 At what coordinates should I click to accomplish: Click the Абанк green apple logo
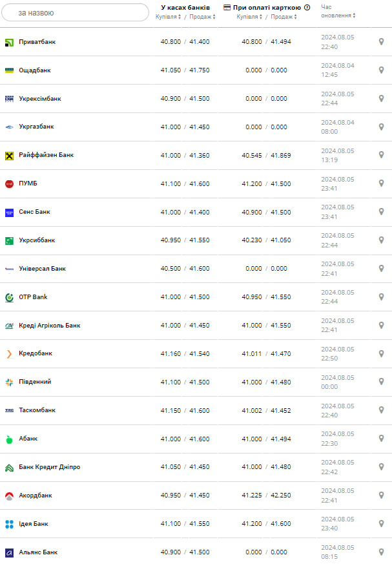[9, 439]
